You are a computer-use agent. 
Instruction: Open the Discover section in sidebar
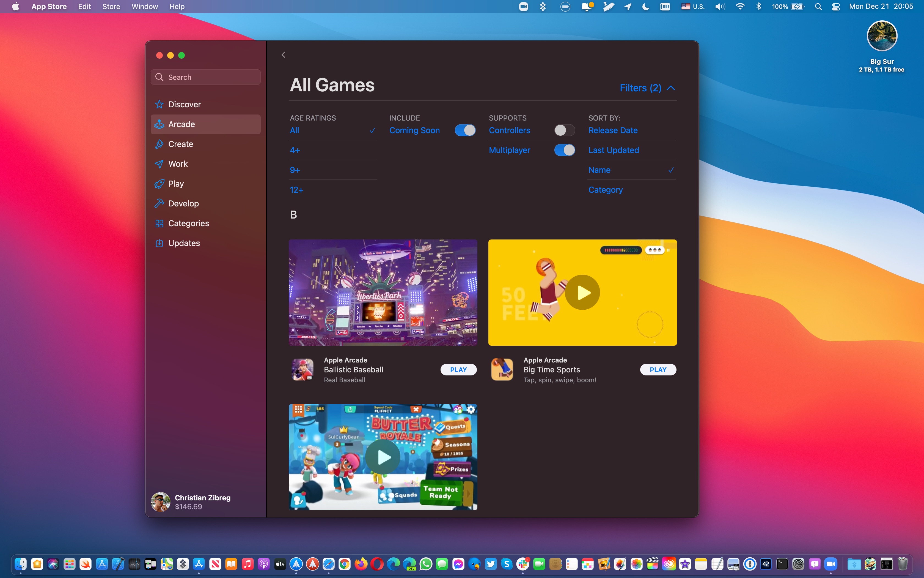(x=205, y=104)
